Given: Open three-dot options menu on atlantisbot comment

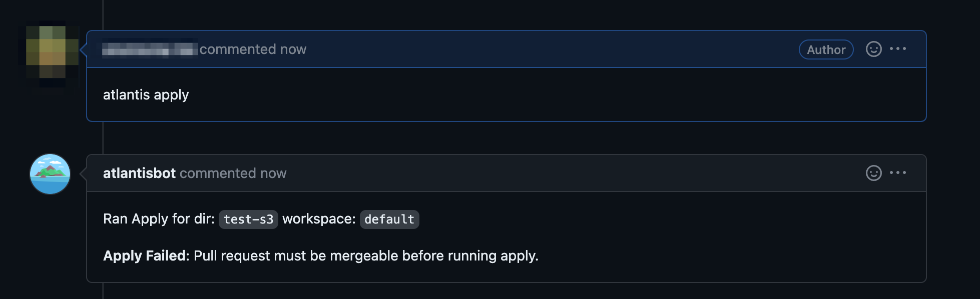Looking at the screenshot, I should tap(898, 173).
